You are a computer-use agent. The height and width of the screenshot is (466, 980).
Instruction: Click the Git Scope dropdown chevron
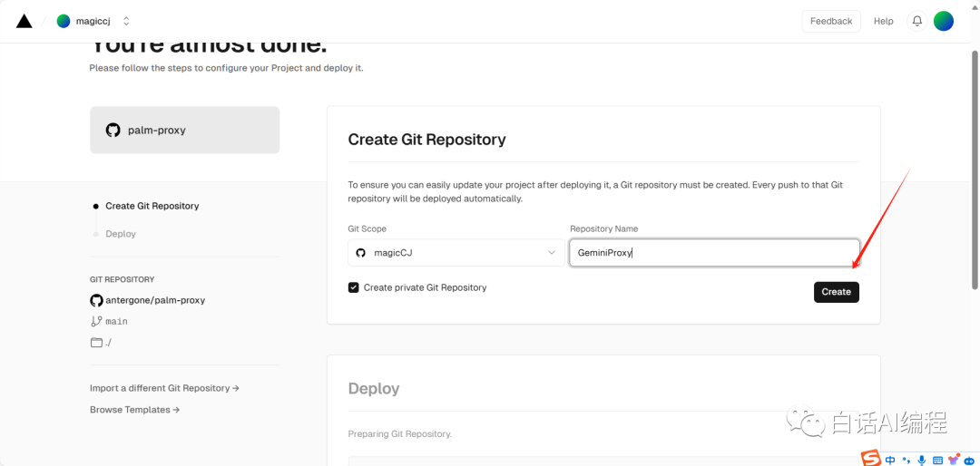552,253
